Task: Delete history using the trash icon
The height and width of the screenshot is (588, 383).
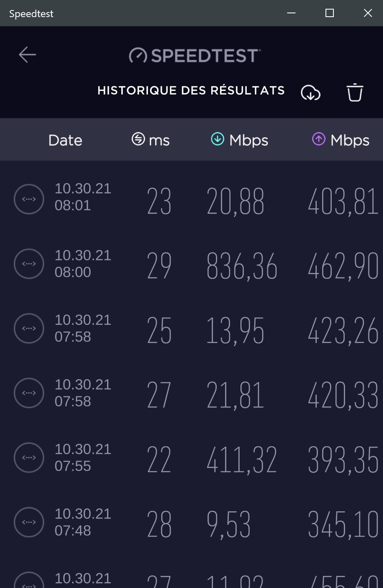Action: [355, 93]
